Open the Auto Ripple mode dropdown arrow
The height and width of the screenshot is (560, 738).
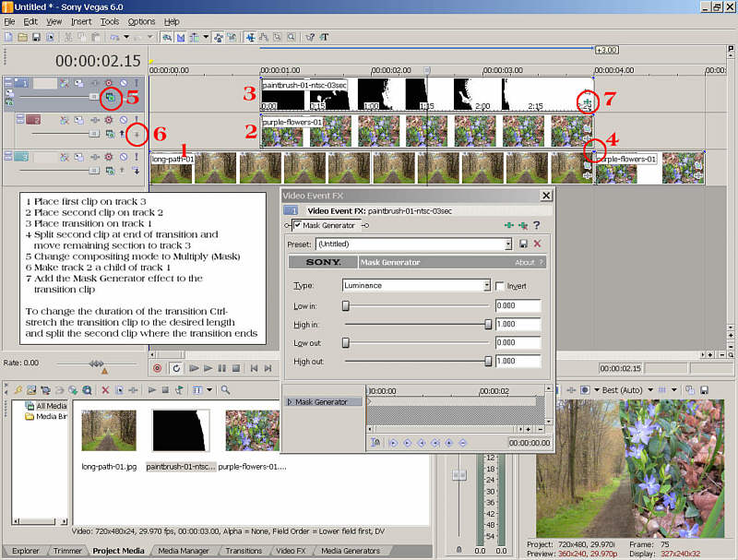pyautogui.click(x=206, y=37)
